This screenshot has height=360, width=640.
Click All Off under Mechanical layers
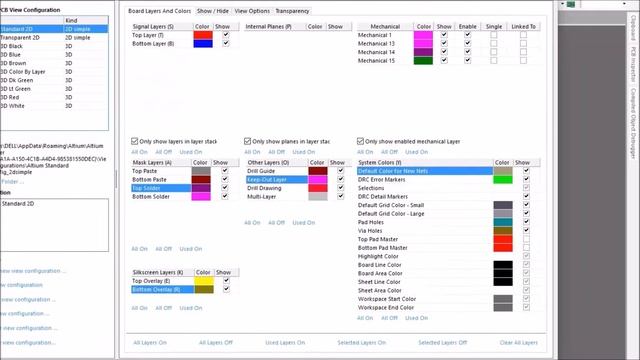click(x=389, y=152)
